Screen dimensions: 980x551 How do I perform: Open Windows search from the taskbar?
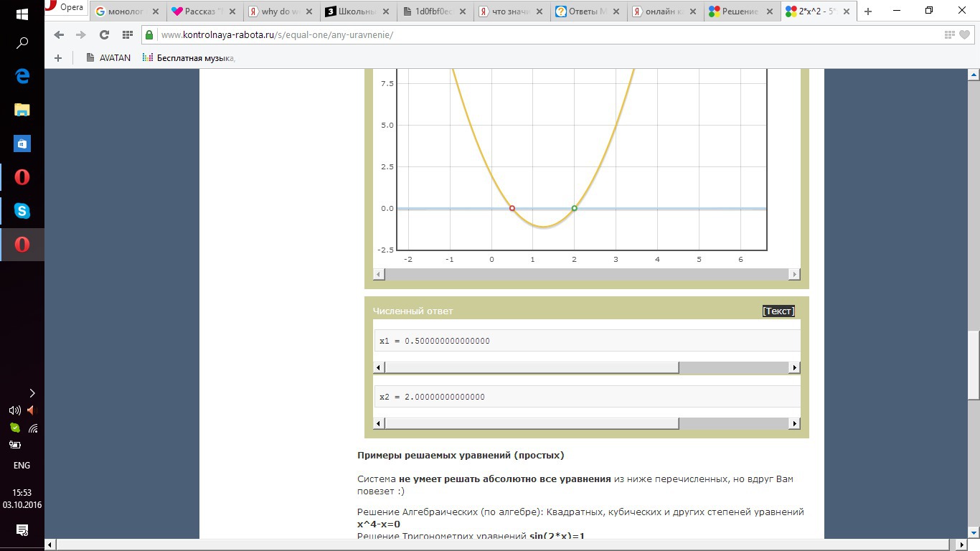pyautogui.click(x=22, y=43)
